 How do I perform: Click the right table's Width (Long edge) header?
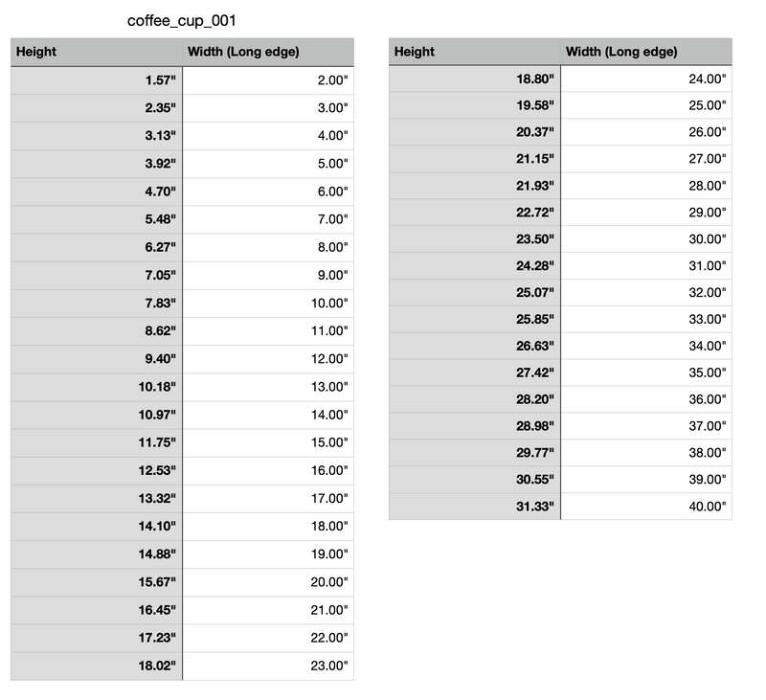click(646, 52)
